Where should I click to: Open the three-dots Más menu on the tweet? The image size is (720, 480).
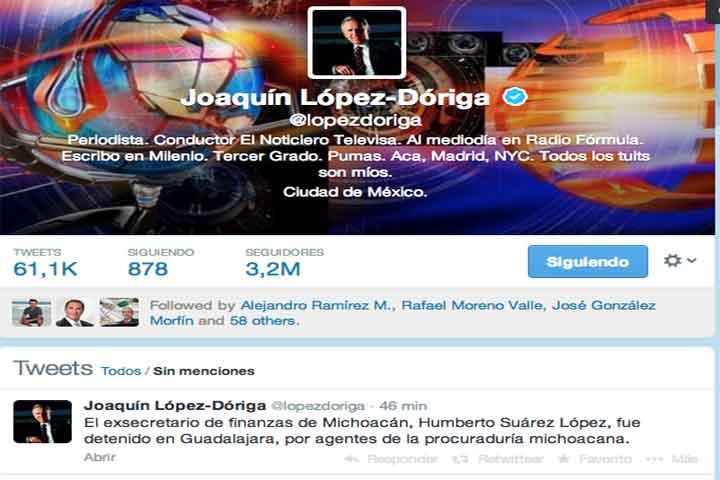point(654,459)
